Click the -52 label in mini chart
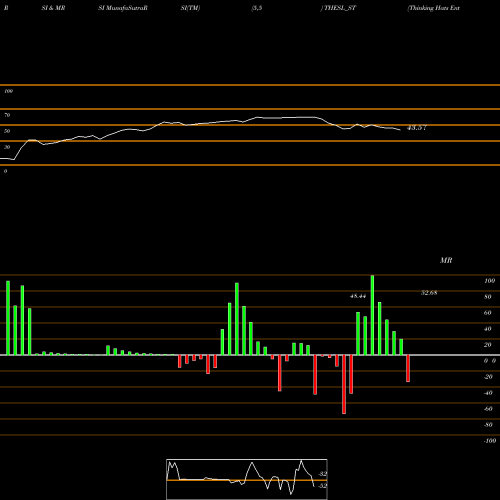This screenshot has width=500, height=500. 322,486
